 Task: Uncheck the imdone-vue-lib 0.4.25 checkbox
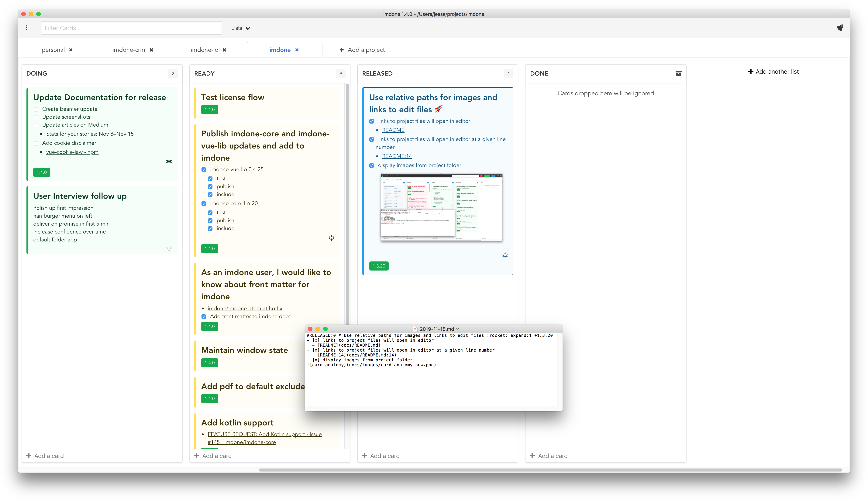204,170
